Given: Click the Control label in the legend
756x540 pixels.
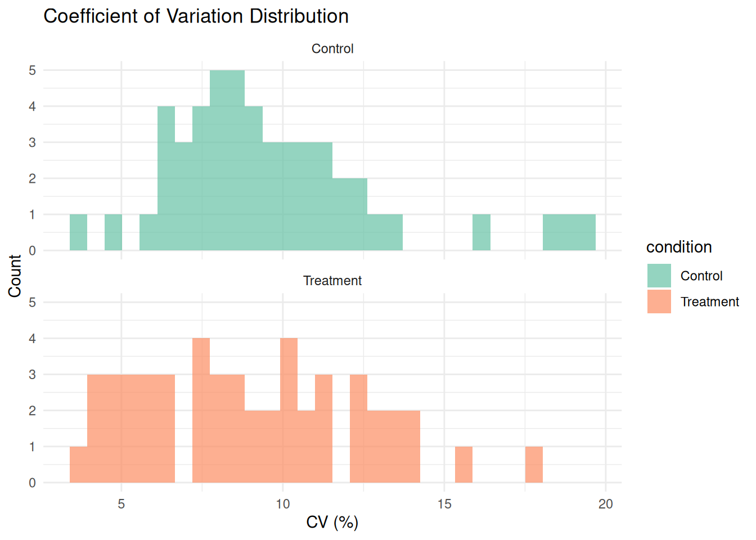Looking at the screenshot, I should click(x=701, y=276).
